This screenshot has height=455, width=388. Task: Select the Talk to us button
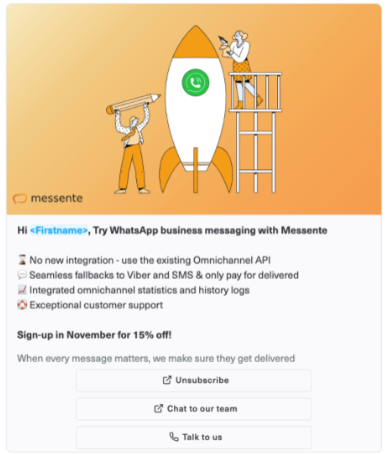click(194, 437)
